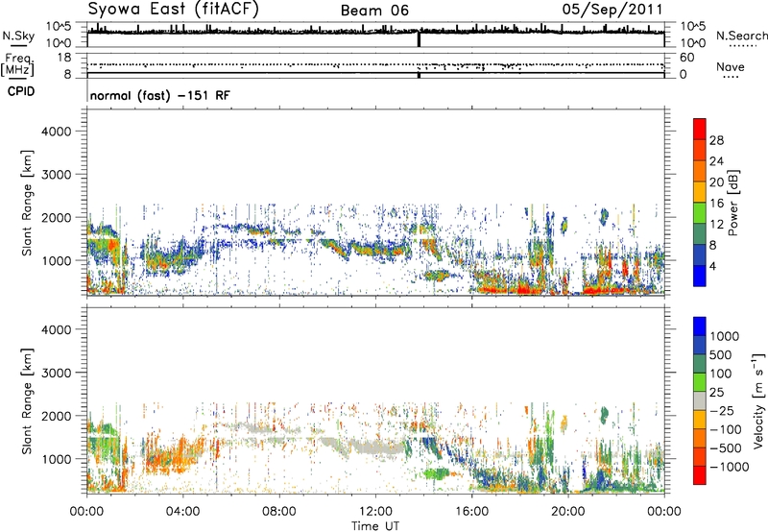Click the '-25' label on Velocity colorbar
Viewport: 768px width, 532px height.
pyautogui.click(x=722, y=411)
